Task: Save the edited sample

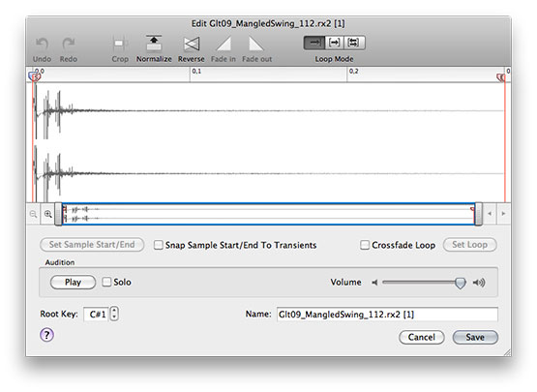Action: tap(475, 337)
